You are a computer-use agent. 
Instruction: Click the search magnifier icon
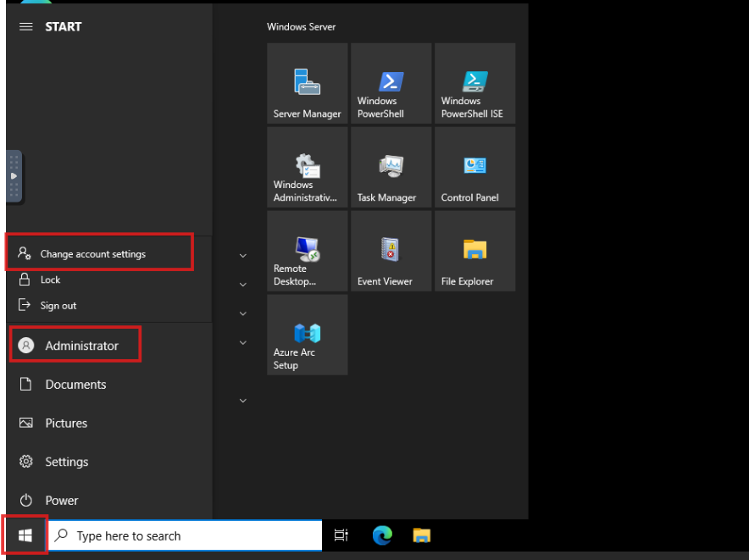(x=61, y=535)
